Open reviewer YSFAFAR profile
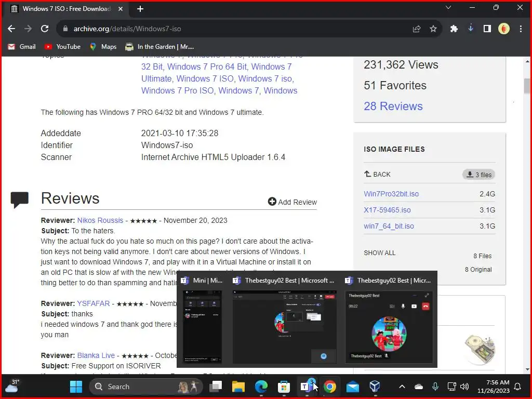The height and width of the screenshot is (399, 532). click(94, 303)
